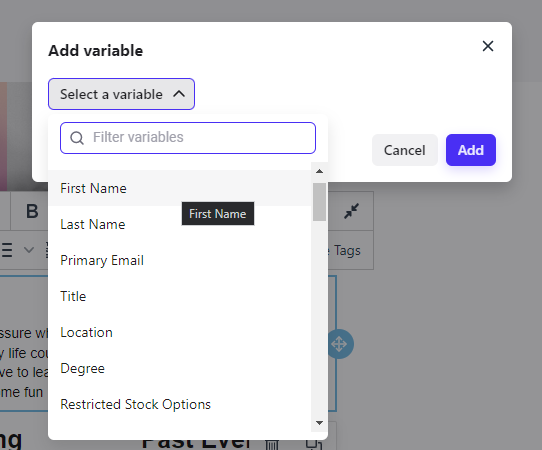Click the variable list scrollbar thumb
542x450 pixels.
(x=319, y=202)
